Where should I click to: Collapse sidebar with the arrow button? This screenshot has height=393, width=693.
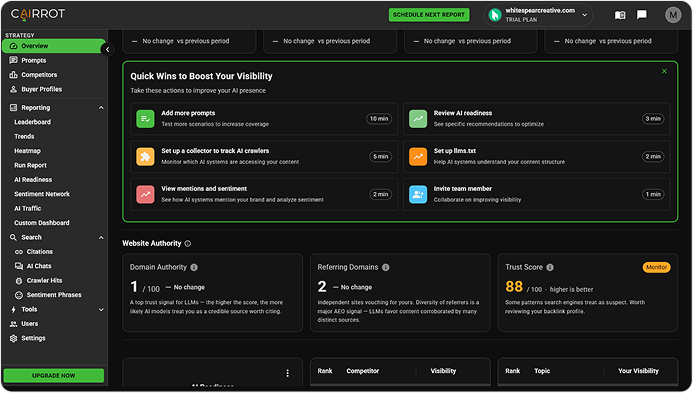tap(107, 50)
